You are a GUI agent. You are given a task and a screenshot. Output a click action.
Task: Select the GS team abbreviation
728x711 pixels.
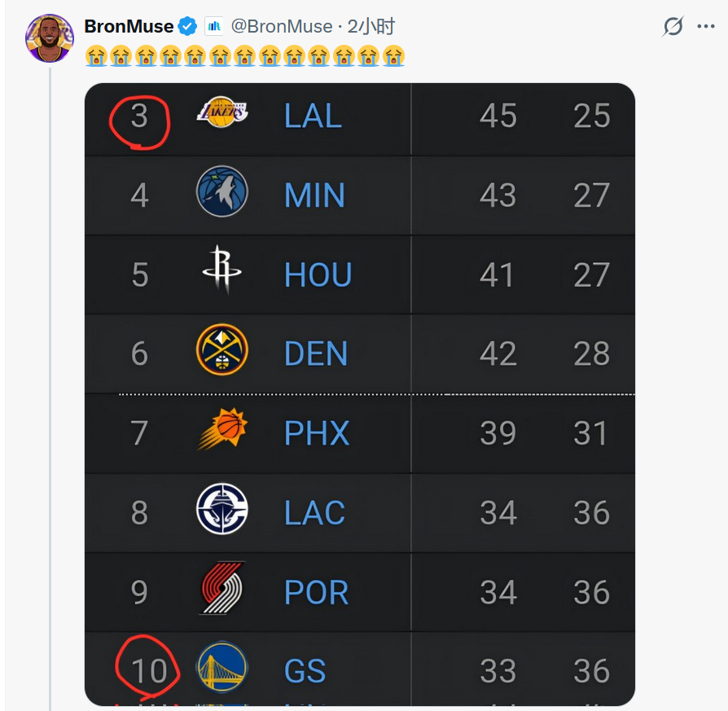pyautogui.click(x=305, y=671)
